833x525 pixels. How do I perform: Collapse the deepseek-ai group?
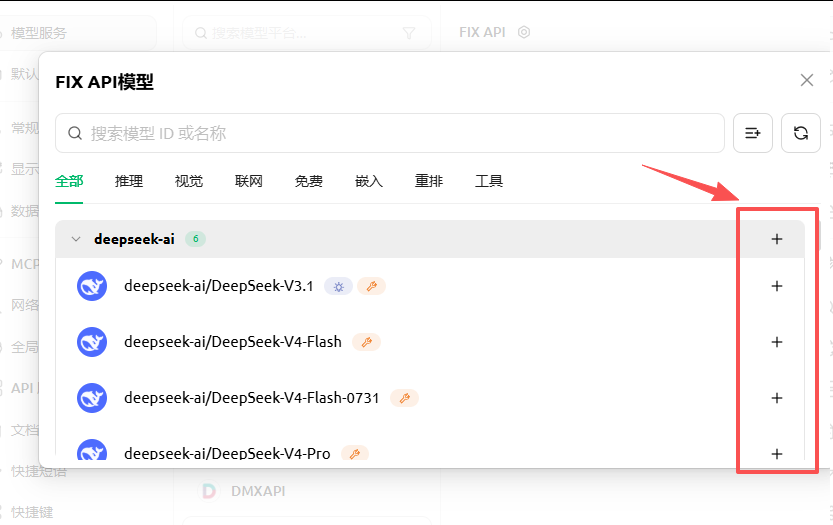[76, 239]
